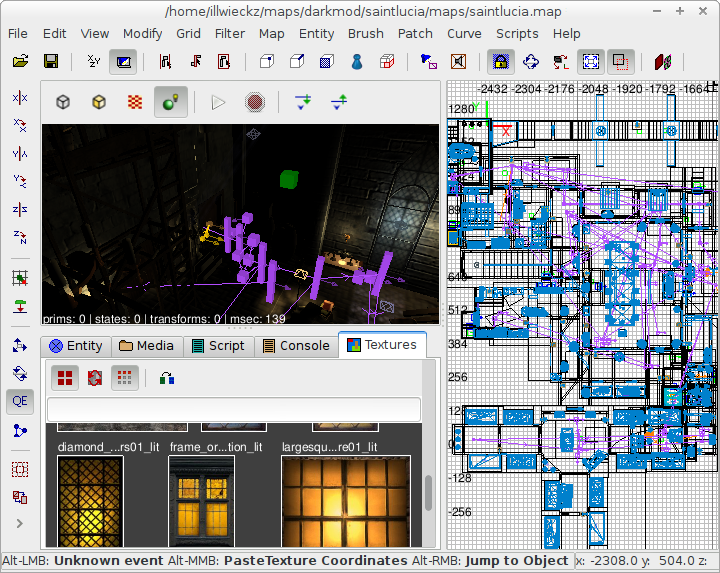
Task: Switch to the Entity tab
Action: [76, 346]
